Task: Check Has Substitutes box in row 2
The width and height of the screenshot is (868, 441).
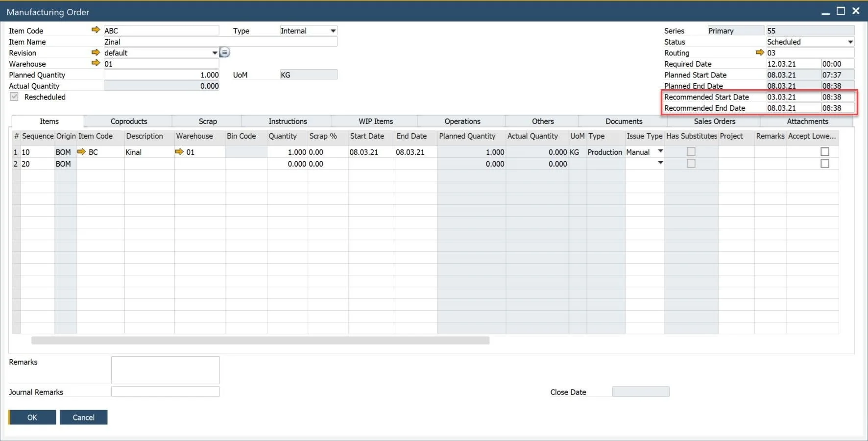Action: pos(691,164)
